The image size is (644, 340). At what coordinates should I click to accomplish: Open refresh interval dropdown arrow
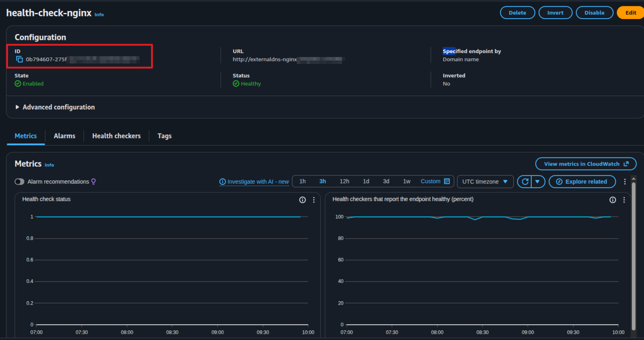(537, 182)
